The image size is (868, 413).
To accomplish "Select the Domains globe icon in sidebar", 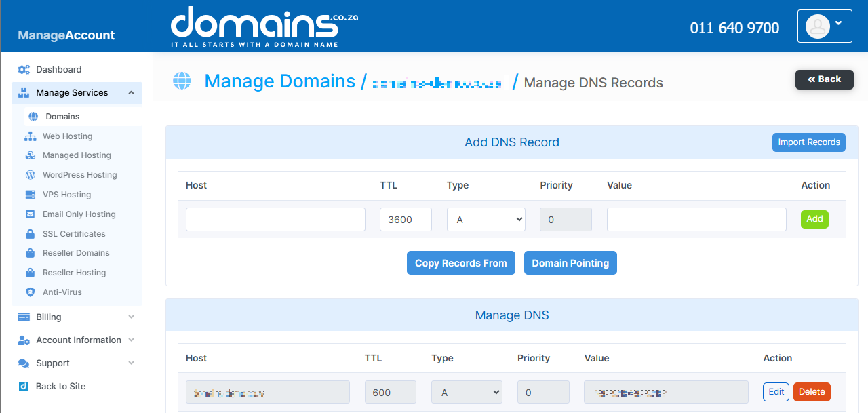I will 33,116.
